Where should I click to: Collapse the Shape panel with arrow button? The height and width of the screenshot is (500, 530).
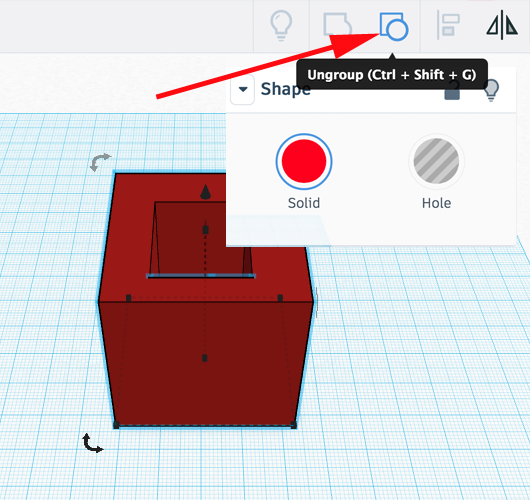pyautogui.click(x=242, y=90)
